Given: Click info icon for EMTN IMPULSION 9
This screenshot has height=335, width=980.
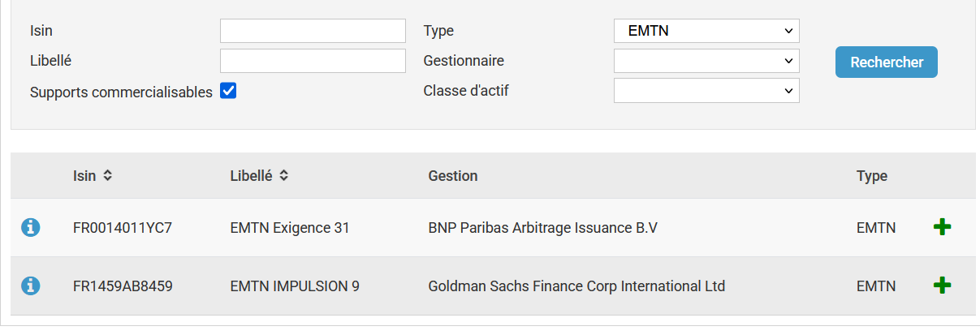Looking at the screenshot, I should point(30,286).
